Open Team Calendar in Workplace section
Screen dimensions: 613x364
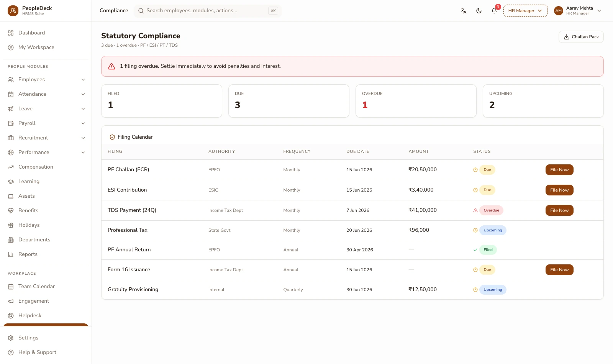[x=46, y=287]
